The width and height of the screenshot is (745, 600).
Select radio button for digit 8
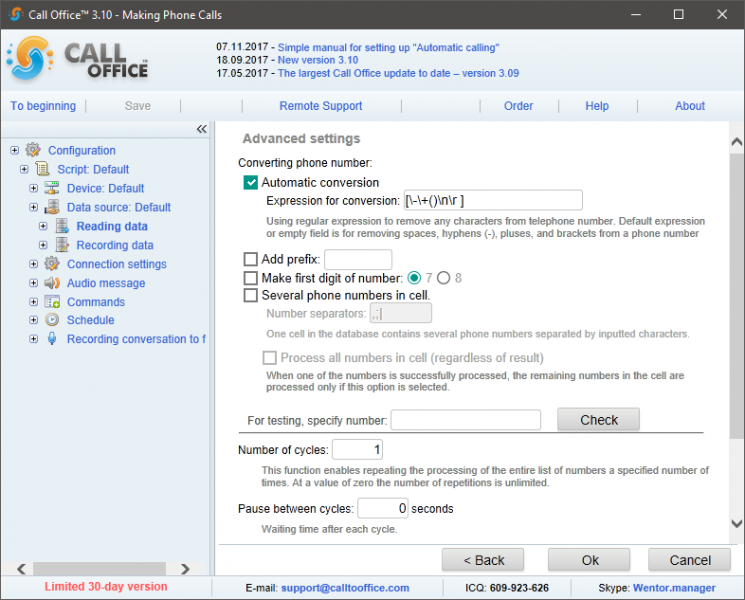(443, 278)
